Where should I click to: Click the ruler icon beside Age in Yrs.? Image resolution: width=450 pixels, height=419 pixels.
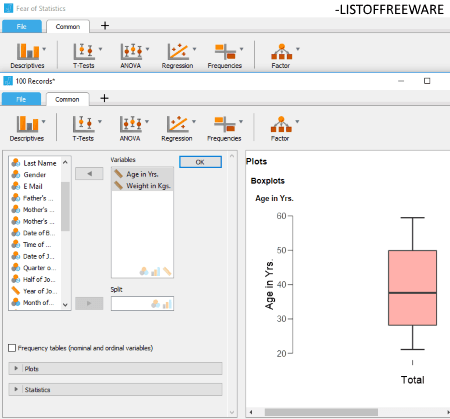coord(119,174)
